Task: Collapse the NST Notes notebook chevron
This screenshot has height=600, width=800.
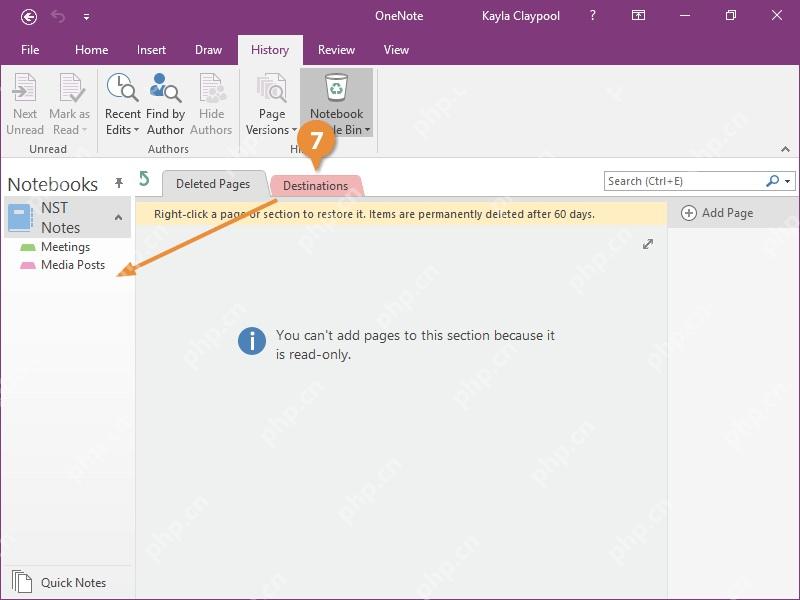Action: click(x=118, y=217)
